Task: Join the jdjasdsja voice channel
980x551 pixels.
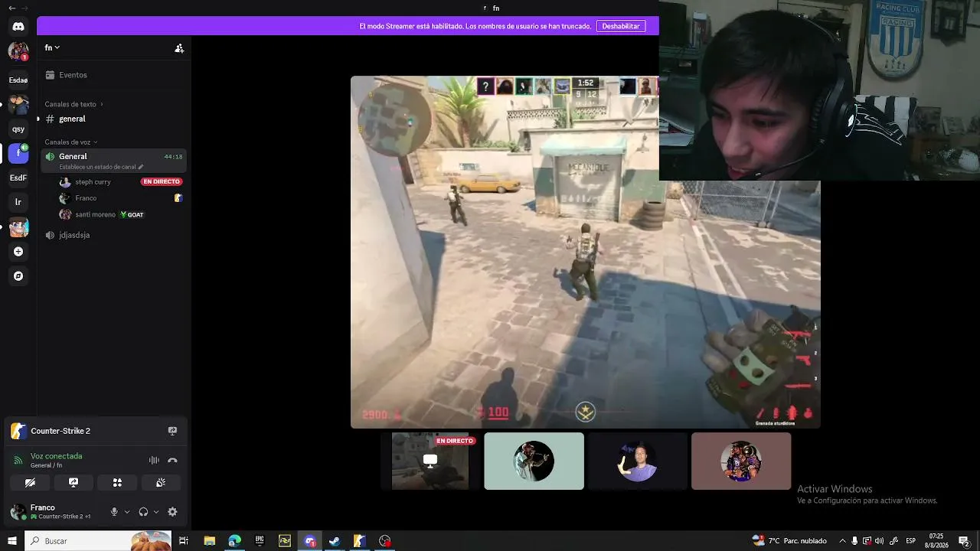Action: click(x=115, y=235)
